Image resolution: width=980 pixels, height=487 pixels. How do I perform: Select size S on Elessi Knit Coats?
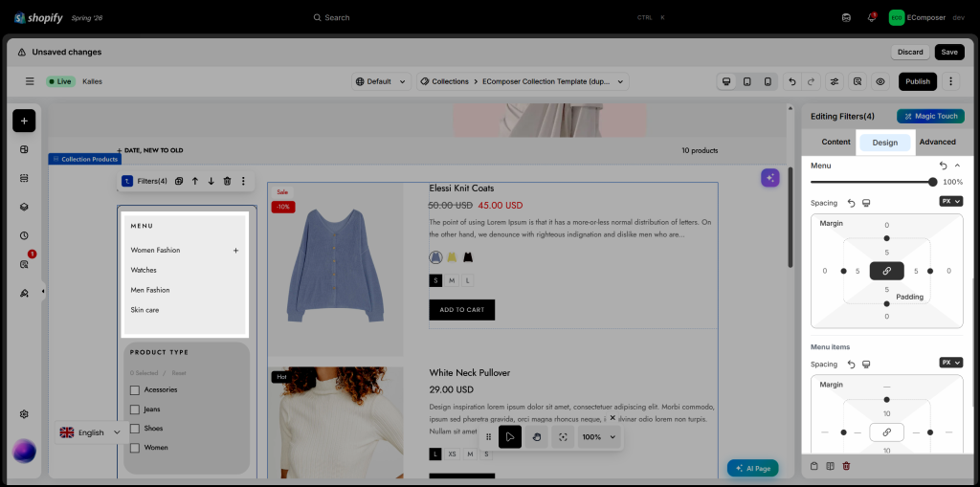pyautogui.click(x=435, y=280)
